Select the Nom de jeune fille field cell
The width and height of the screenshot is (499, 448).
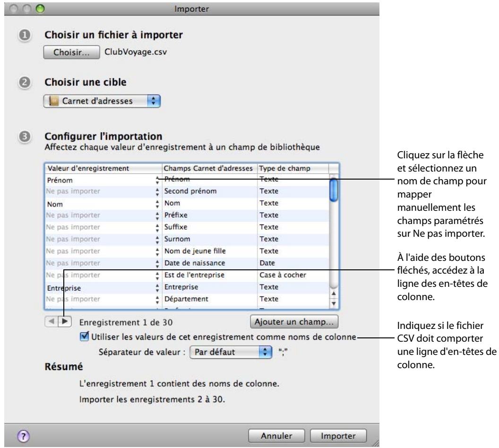[x=209, y=251]
